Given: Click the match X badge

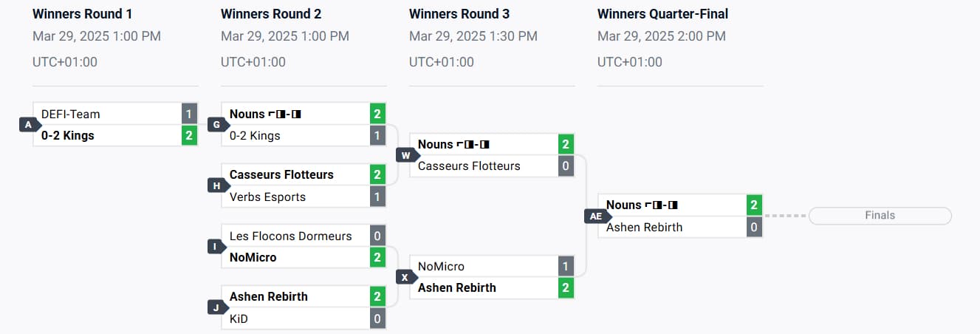Looking at the screenshot, I should (406, 277).
